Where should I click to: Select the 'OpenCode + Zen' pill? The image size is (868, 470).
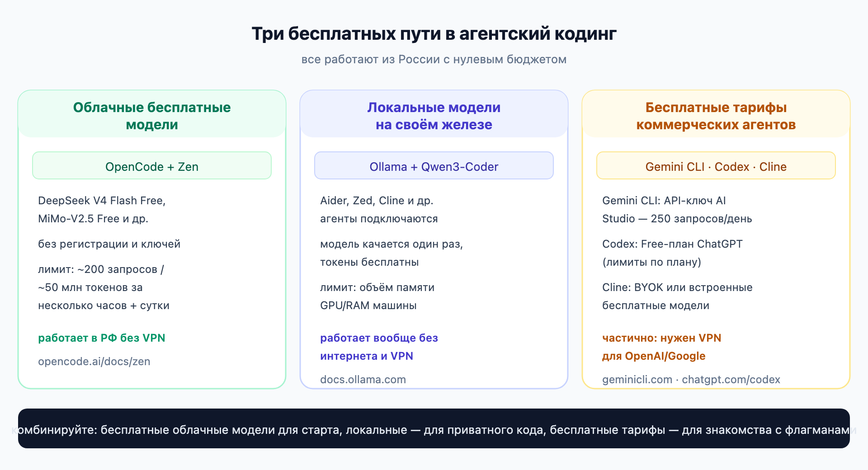coord(152,166)
